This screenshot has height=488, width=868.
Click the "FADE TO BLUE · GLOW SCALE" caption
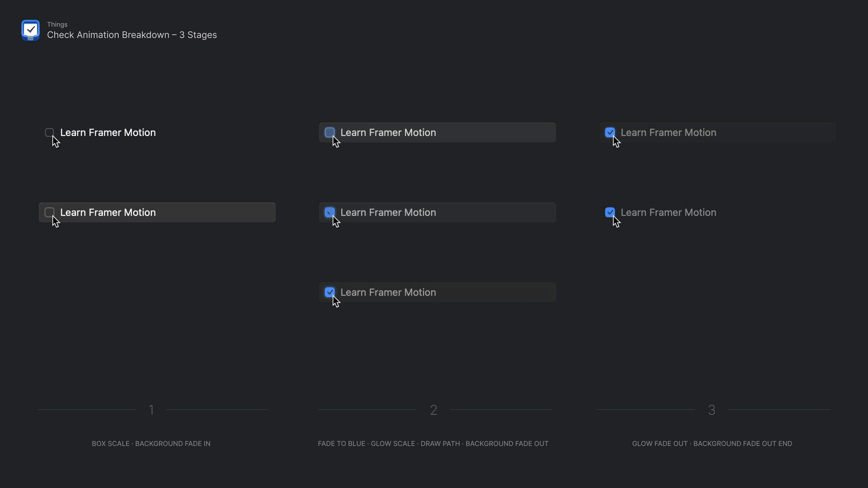click(x=366, y=443)
